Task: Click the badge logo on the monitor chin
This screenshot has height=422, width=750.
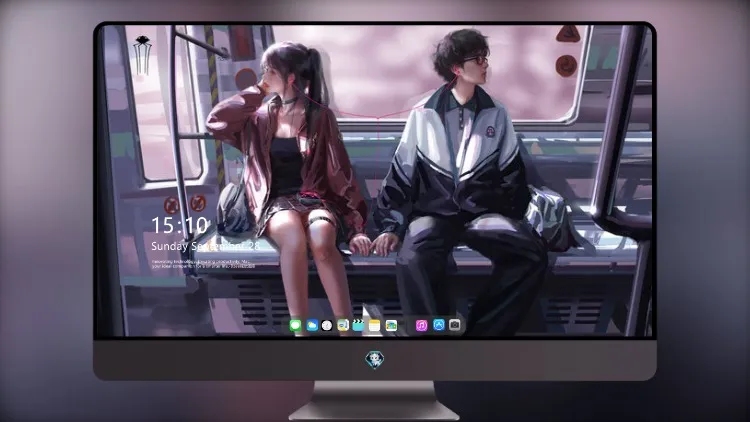Action: pyautogui.click(x=375, y=360)
